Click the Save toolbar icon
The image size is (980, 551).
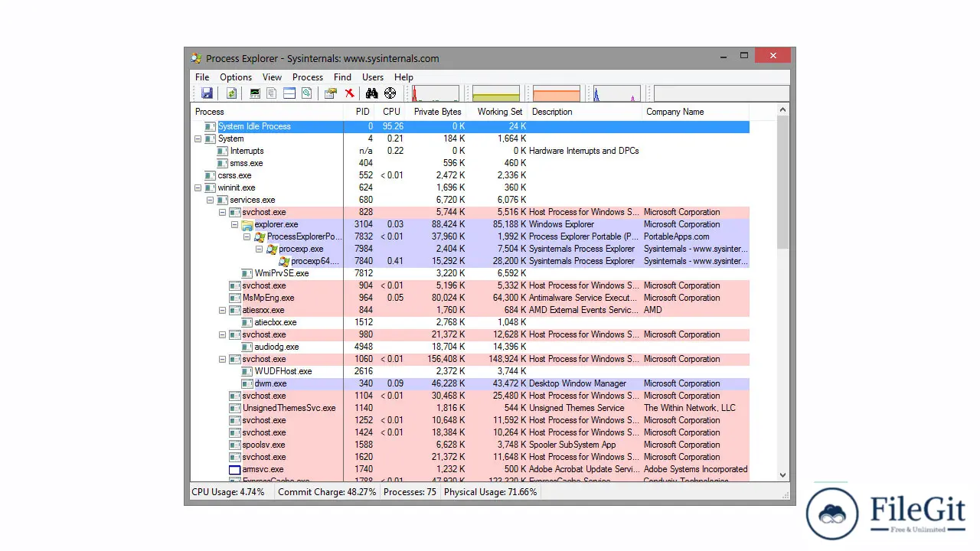click(x=207, y=93)
